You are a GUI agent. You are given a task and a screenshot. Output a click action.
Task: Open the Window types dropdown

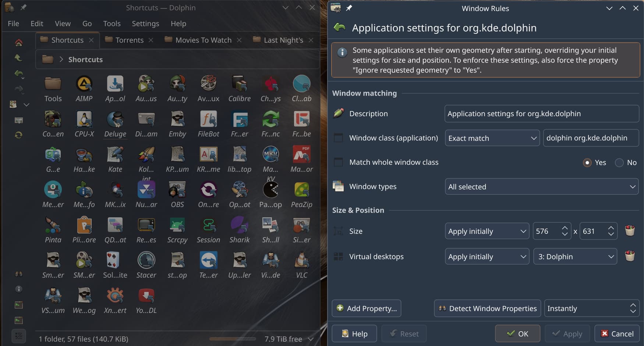click(541, 187)
